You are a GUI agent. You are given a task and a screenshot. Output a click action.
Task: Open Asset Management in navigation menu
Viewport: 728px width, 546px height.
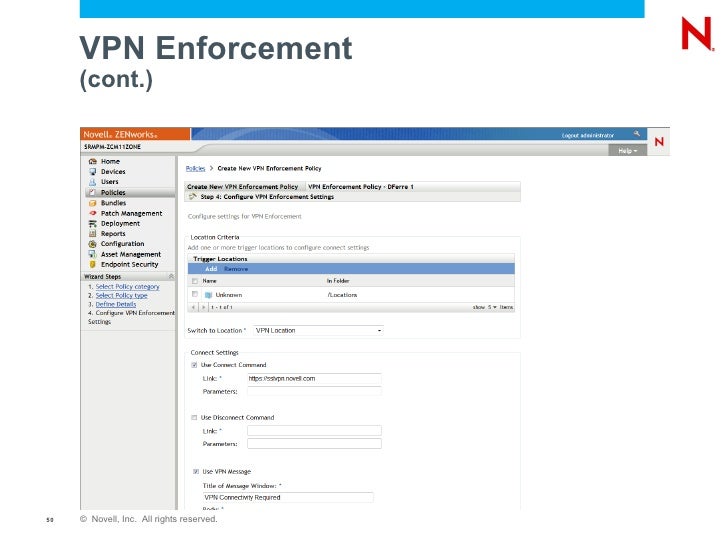[x=131, y=254]
